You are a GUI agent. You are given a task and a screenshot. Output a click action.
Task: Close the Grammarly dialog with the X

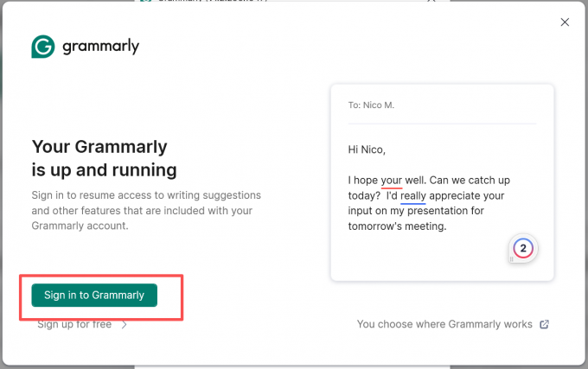point(565,22)
